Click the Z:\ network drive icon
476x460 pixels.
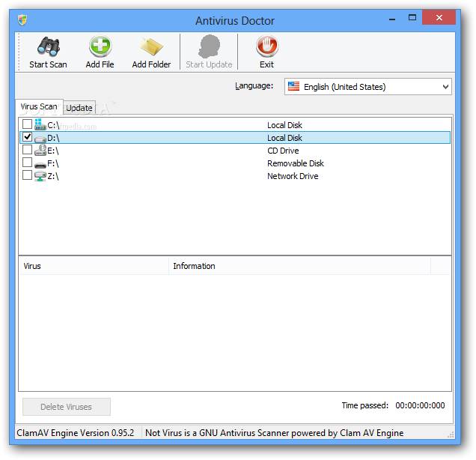click(x=40, y=176)
